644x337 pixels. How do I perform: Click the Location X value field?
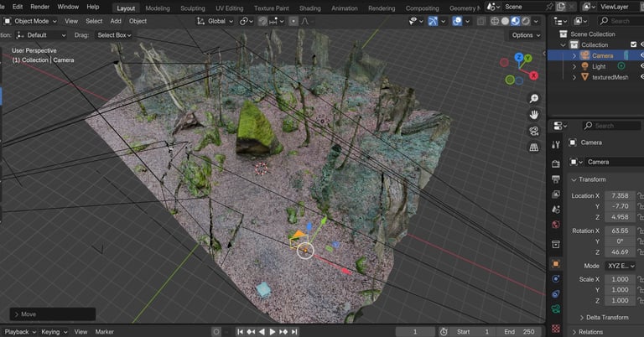point(620,196)
